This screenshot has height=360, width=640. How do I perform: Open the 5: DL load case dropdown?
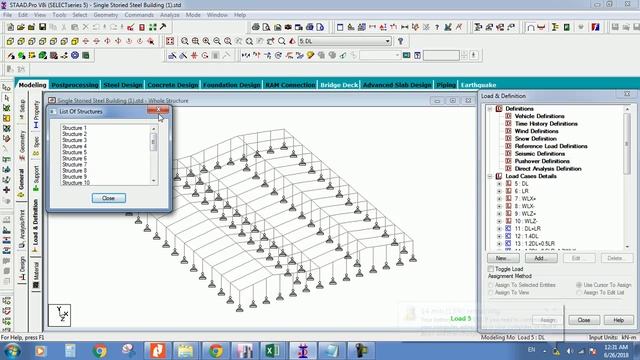click(x=387, y=41)
